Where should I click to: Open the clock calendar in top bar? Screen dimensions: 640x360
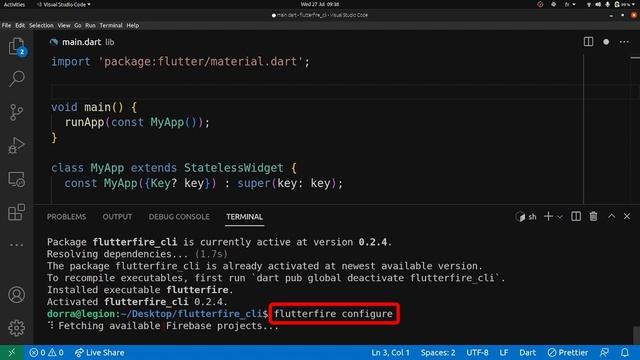point(320,4)
